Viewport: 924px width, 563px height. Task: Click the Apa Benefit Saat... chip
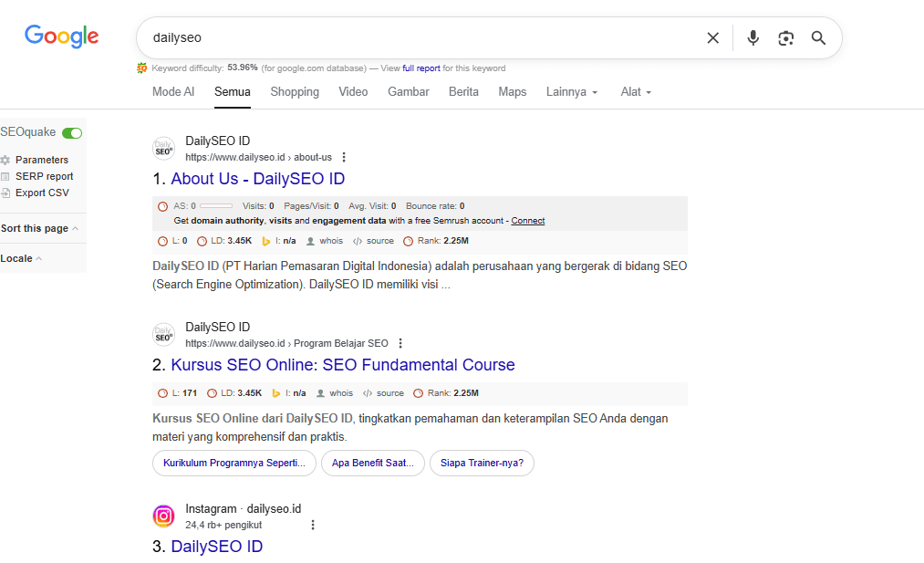click(x=372, y=463)
